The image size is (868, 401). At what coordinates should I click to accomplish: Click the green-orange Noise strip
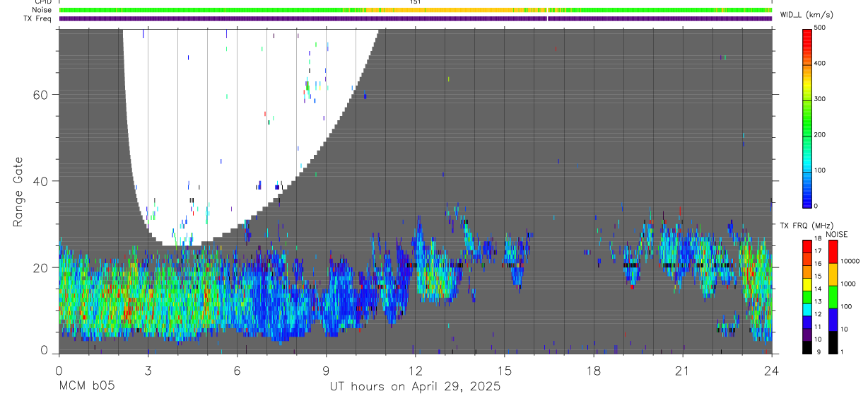pyautogui.click(x=415, y=10)
